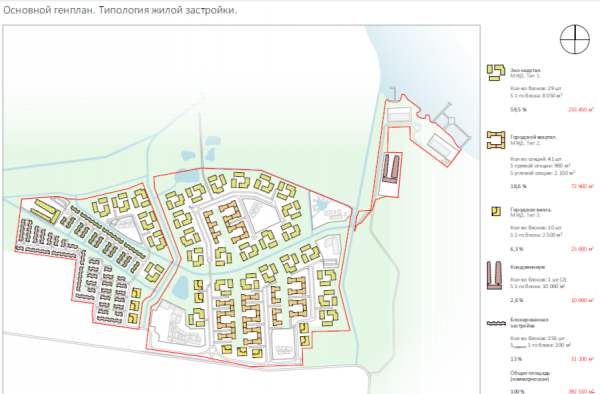
Task: Select the text 'Кол-во блоков: 10 шт'
Action: tap(530, 228)
